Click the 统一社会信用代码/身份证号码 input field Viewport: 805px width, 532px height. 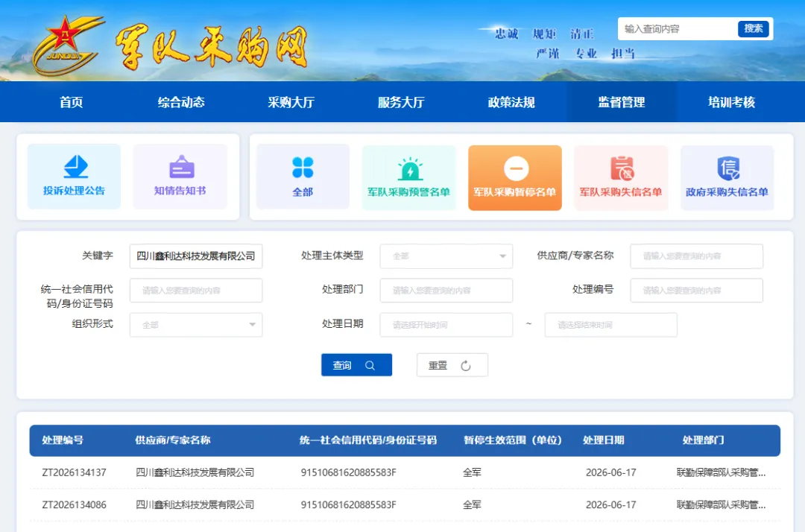(196, 291)
